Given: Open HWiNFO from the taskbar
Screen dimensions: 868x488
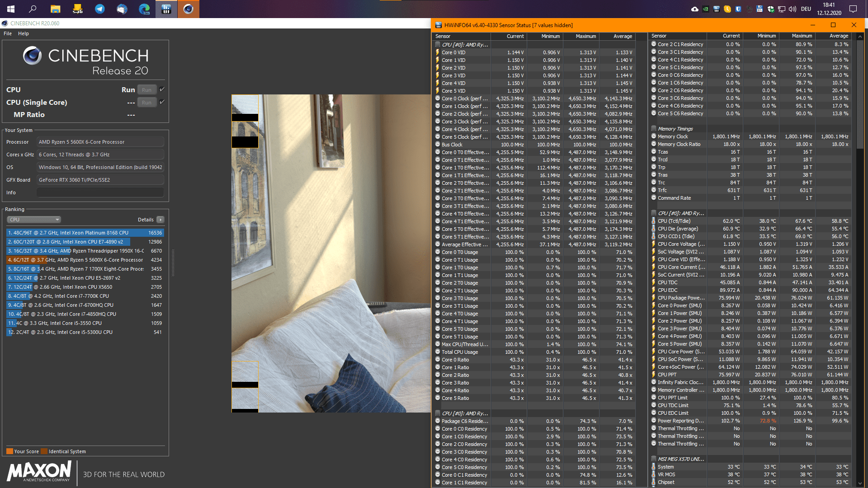Looking at the screenshot, I should (x=166, y=9).
